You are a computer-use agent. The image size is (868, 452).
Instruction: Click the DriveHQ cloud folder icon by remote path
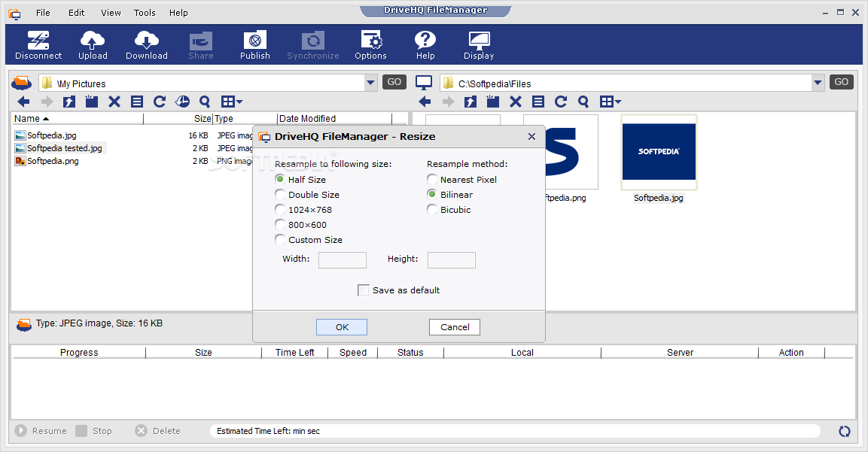point(22,83)
